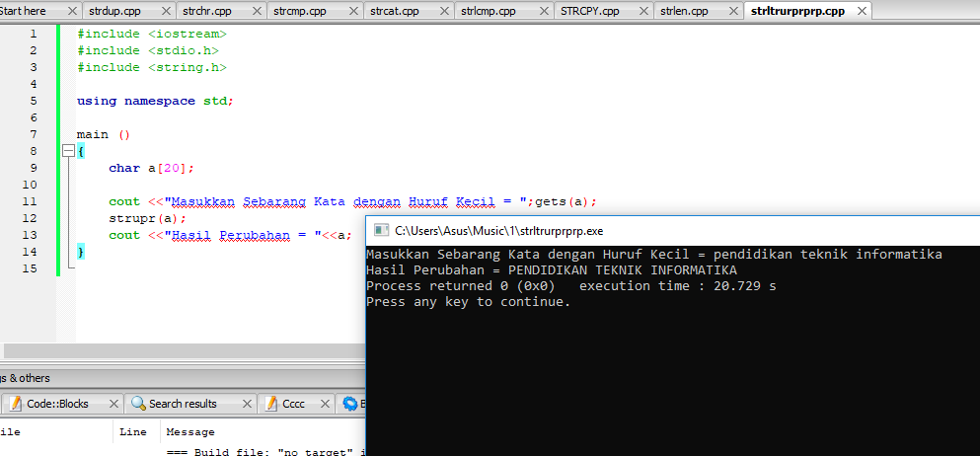Viewport: 980px width, 456px height.
Task: Close the strcat.cpp tab
Action: coord(444,11)
